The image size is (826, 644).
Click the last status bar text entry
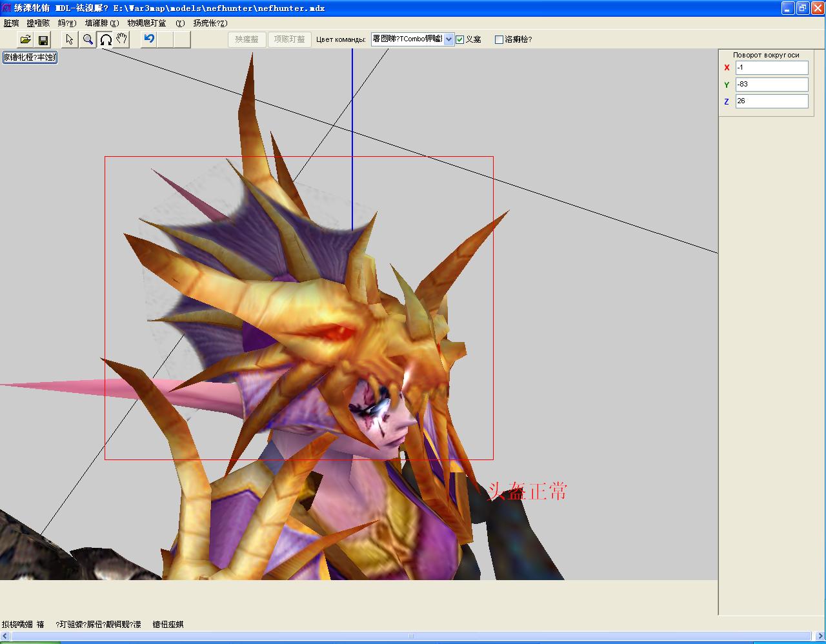point(168,625)
